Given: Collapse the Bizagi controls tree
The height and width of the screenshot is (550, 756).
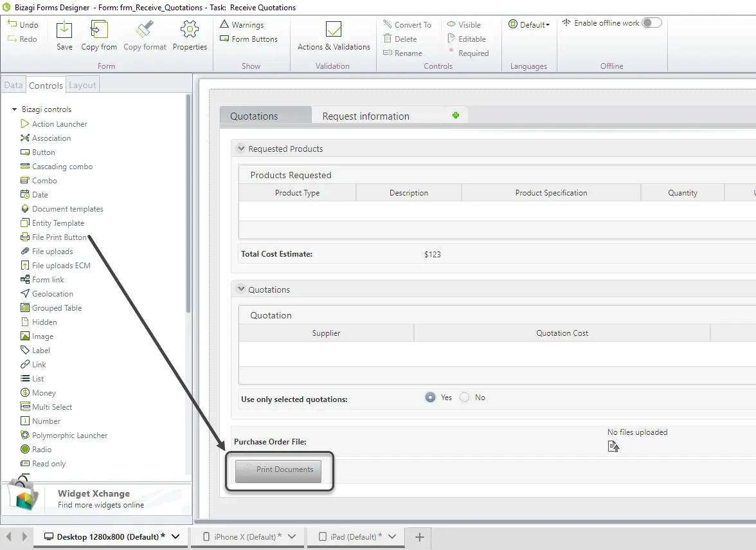Looking at the screenshot, I should pos(14,109).
